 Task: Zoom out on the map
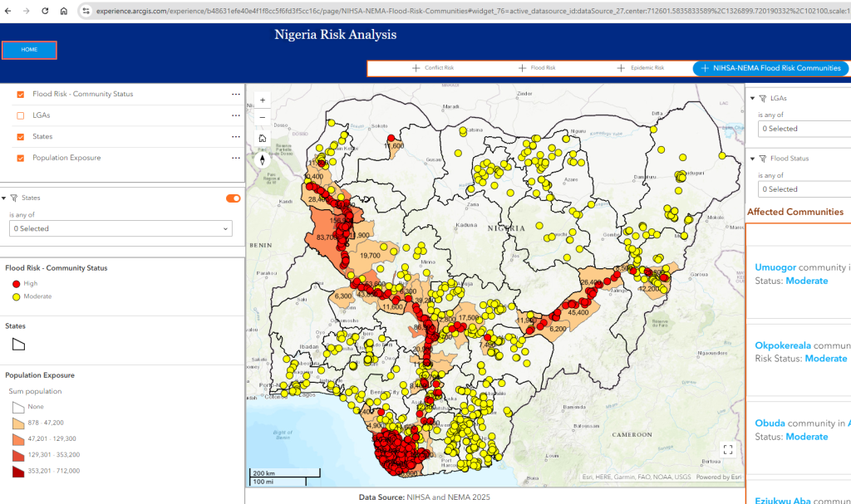point(263,117)
